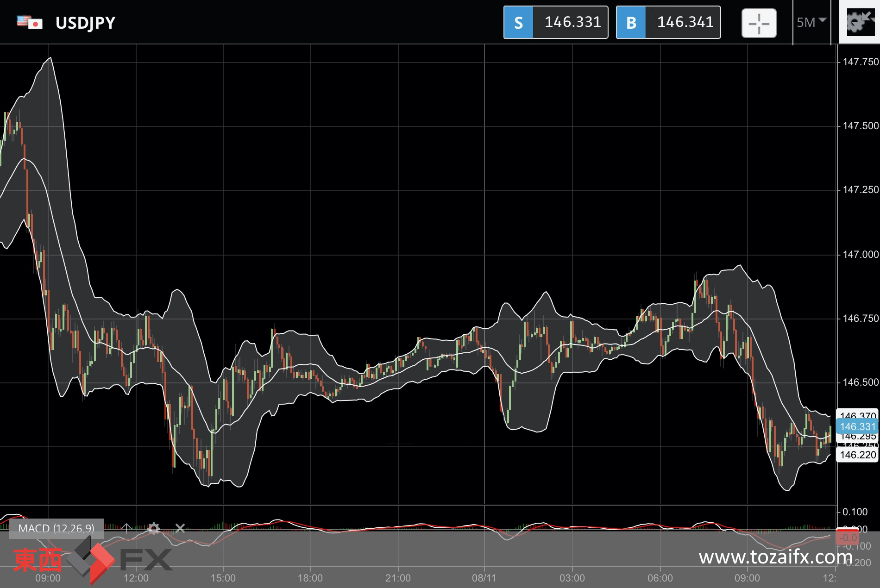Tap the current price tag 146.331
880x588 pixels.
tap(857, 426)
